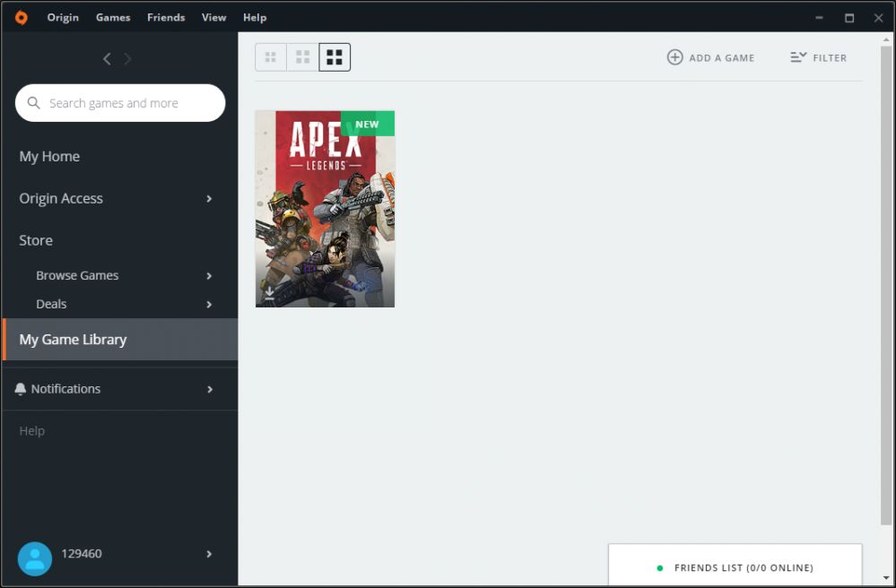Switch to small tile view

271,57
